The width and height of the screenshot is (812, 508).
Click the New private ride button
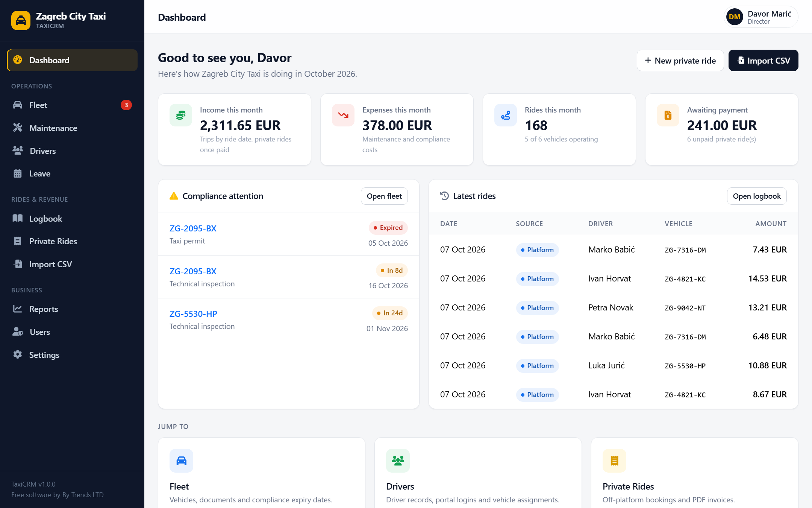coord(680,61)
